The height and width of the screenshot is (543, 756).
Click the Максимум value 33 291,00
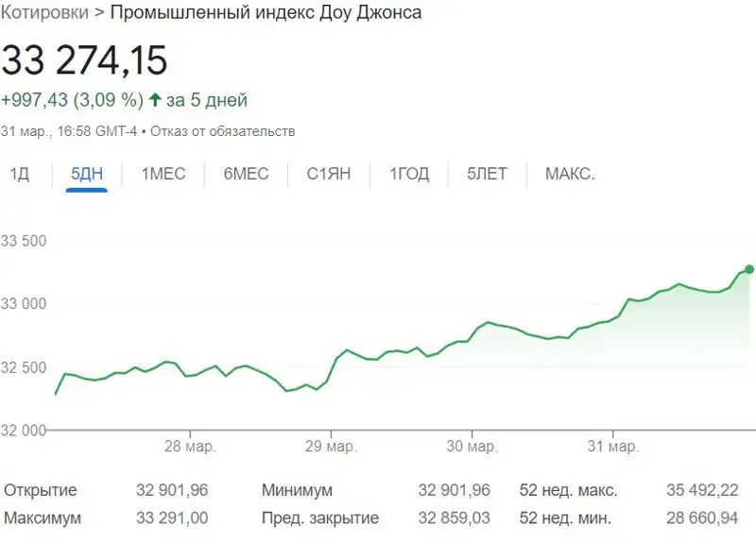172,518
